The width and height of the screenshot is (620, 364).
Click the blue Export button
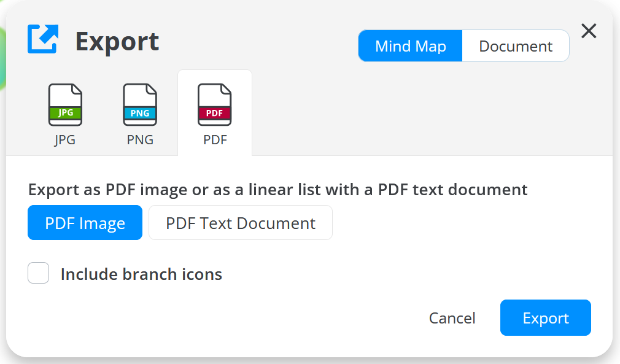(546, 318)
